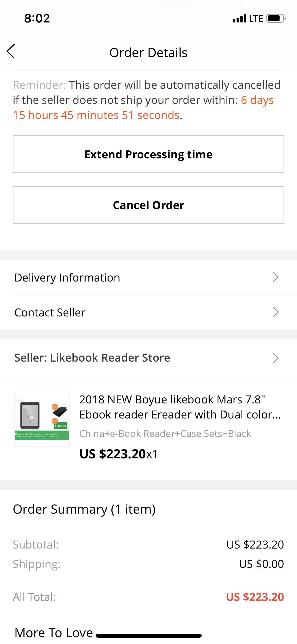
Task: Tap the battery icon in status bar
Action: coord(276,19)
